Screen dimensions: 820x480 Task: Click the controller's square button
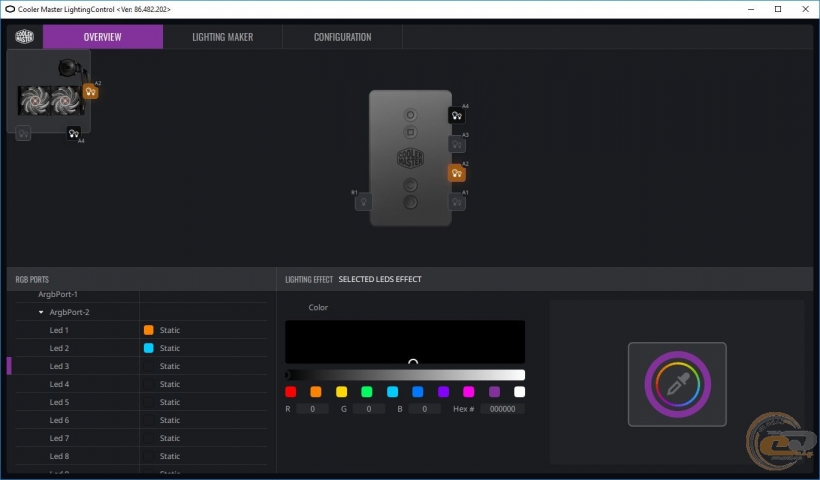point(411,132)
